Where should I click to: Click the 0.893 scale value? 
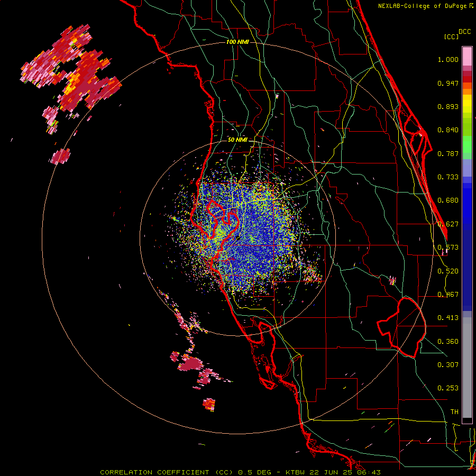pos(448,106)
